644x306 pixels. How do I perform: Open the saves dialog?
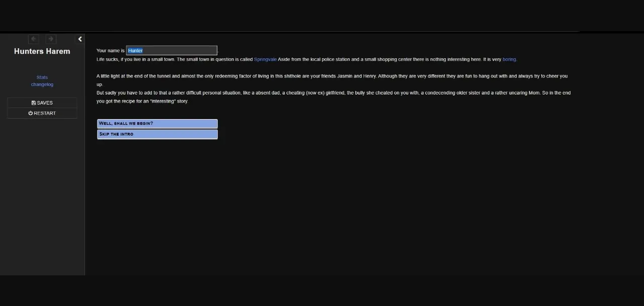coord(42,103)
